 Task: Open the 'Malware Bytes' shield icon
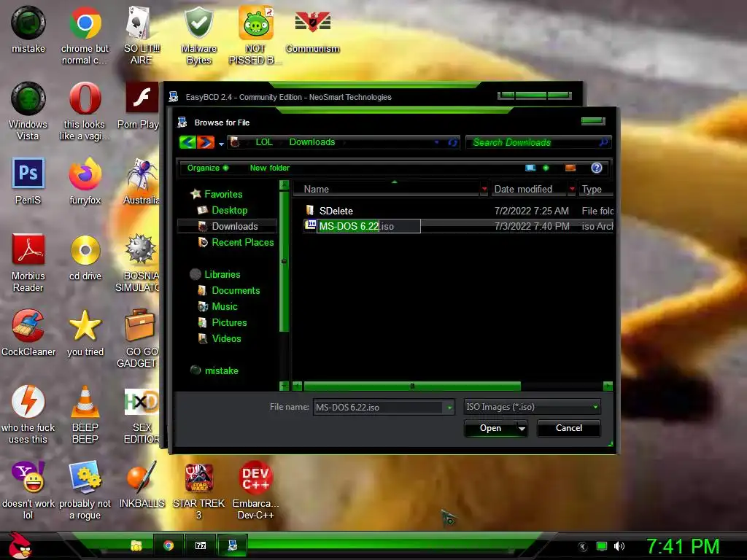click(198, 35)
